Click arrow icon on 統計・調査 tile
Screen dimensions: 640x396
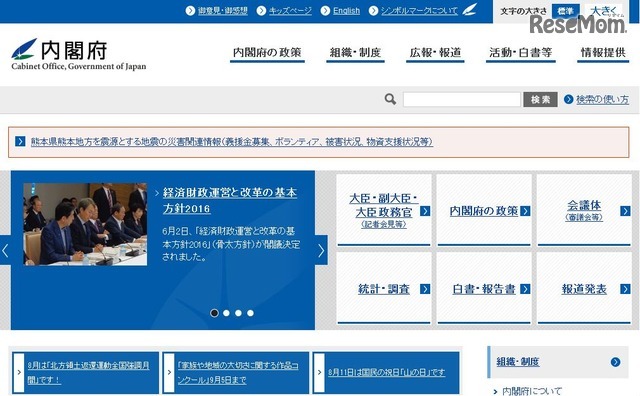click(x=425, y=289)
